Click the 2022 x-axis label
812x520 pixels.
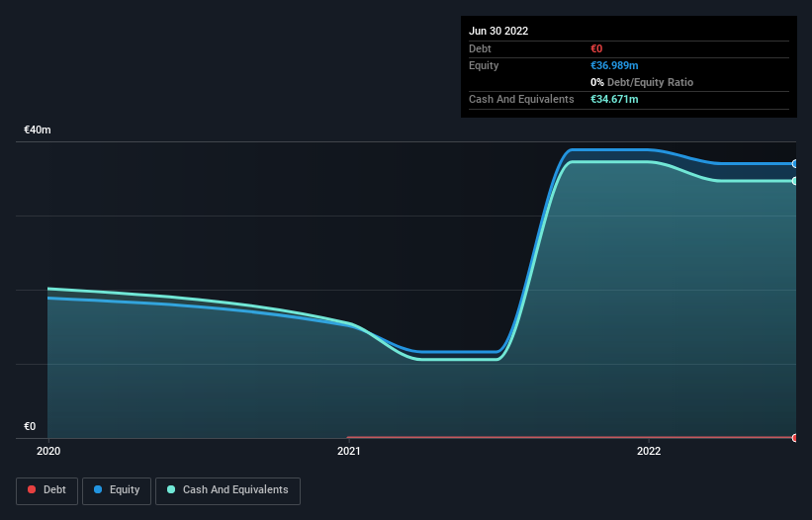coord(649,451)
